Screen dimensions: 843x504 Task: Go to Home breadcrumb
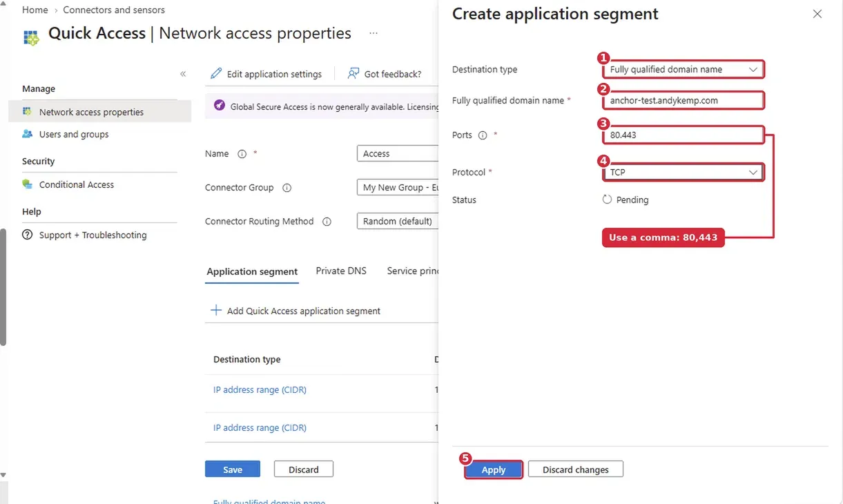[35, 10]
